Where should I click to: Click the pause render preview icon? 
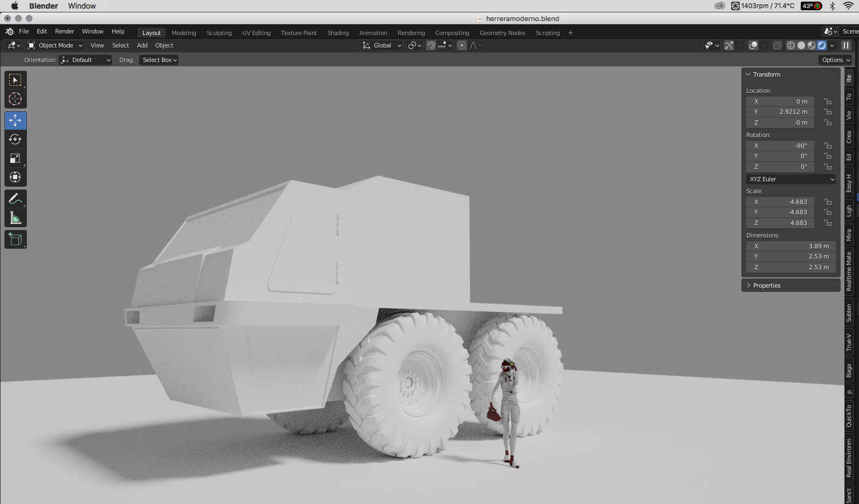pos(846,45)
